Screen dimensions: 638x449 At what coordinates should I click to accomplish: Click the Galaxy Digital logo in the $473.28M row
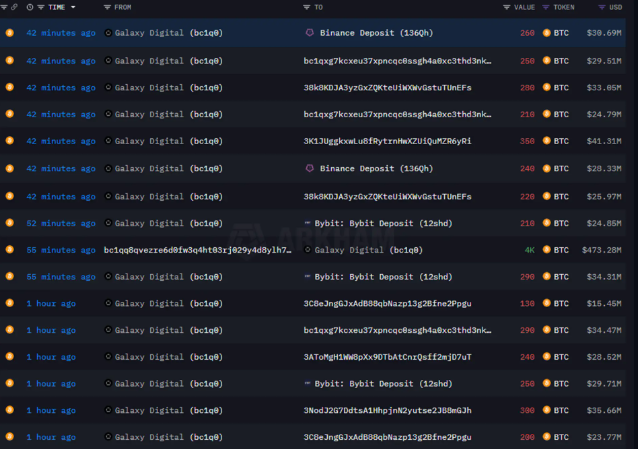click(308, 250)
